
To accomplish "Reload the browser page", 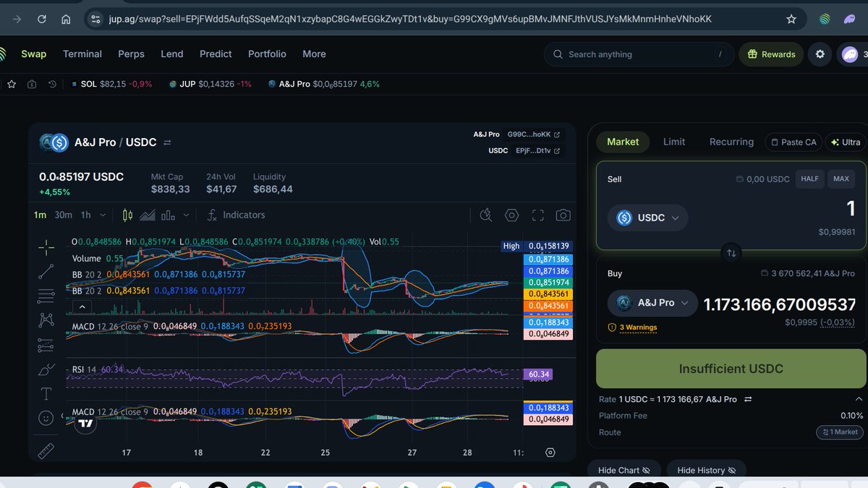I will point(42,19).
